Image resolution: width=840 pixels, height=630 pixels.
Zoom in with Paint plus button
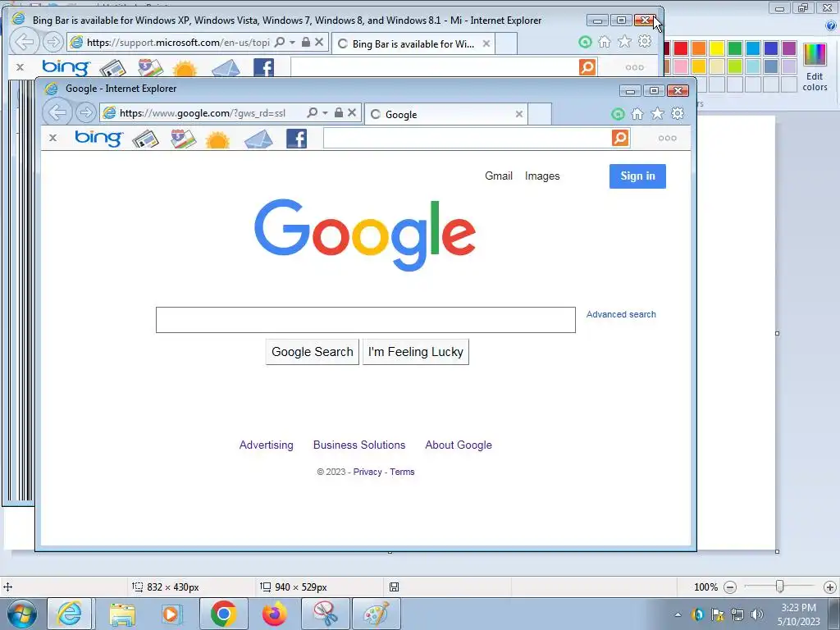coord(830,587)
